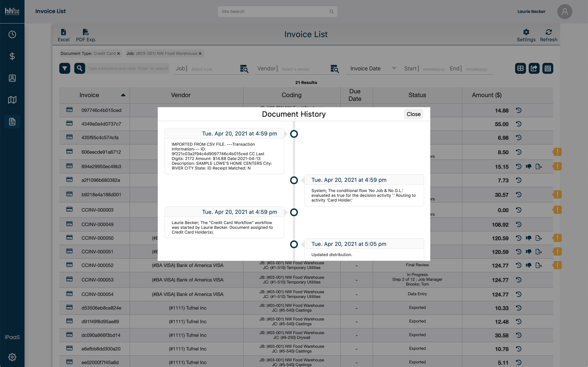Click the Start date input field
This screenshot has height=367, width=588.
434,69
